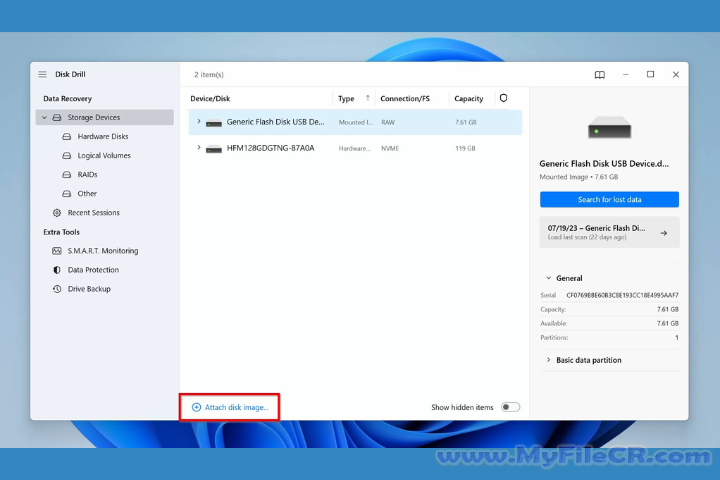The height and width of the screenshot is (480, 720).
Task: Load last scan from 07/19/23
Action: click(x=609, y=232)
